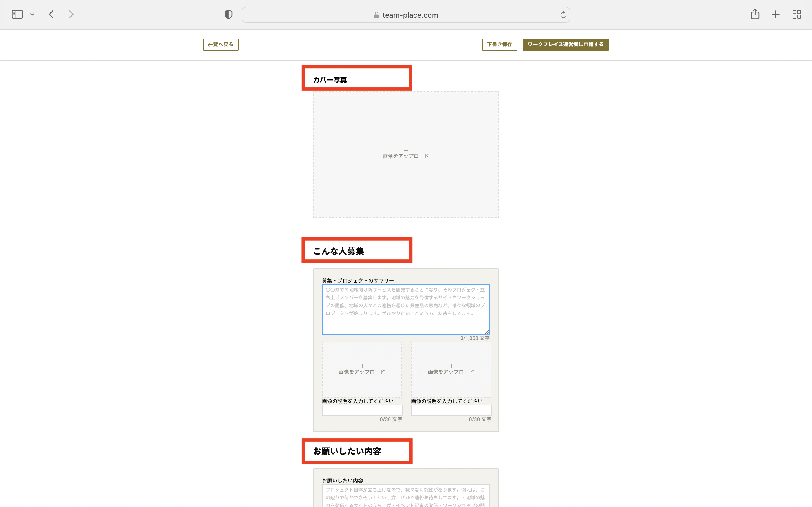Click the right 画像をアップロード box under summary

[x=451, y=369]
